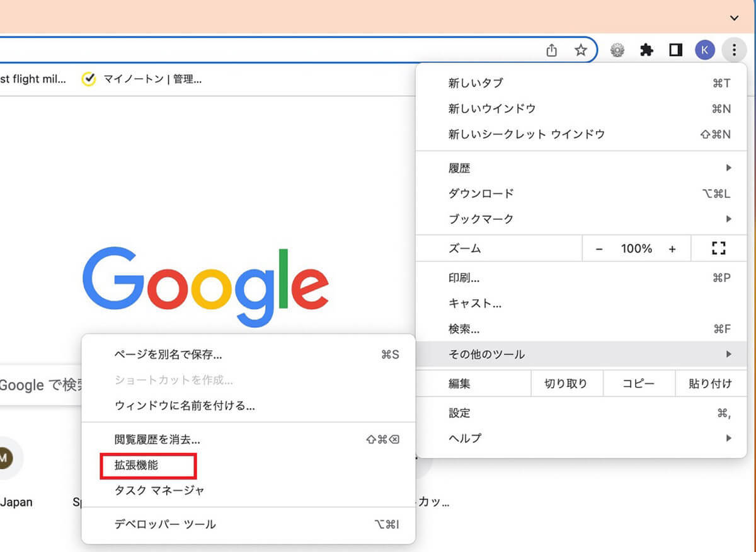Click the Google logo
Viewport: 756px width, 552px height.
205,287
